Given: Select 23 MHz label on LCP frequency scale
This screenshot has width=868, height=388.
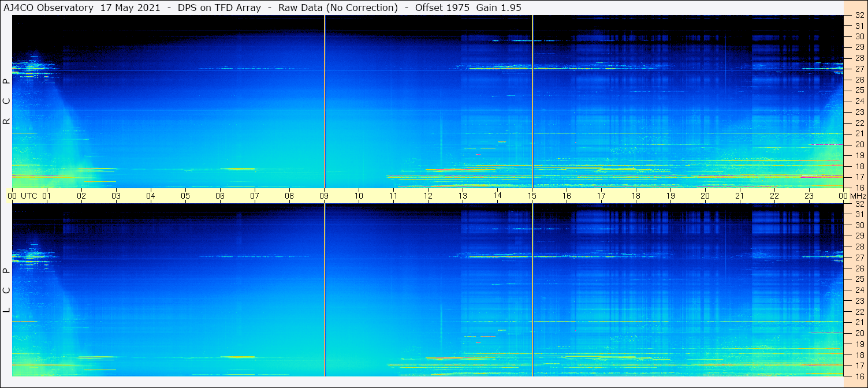Looking at the screenshot, I should tap(859, 301).
